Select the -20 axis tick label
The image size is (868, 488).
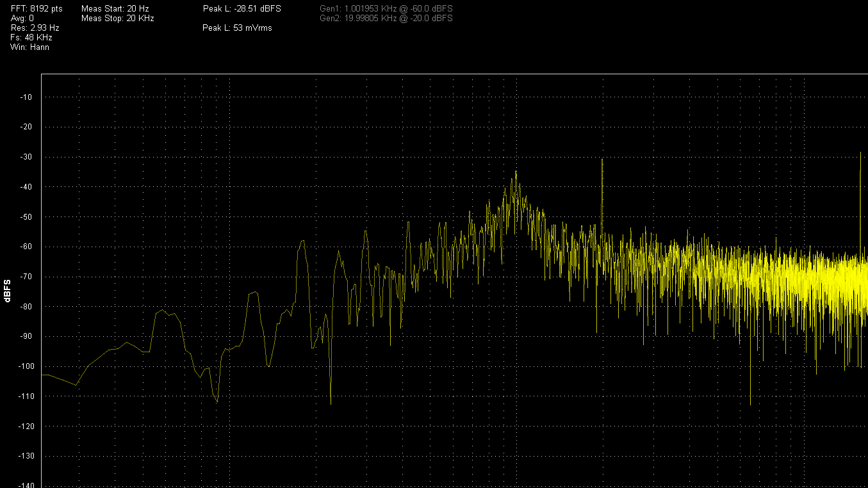(x=25, y=127)
